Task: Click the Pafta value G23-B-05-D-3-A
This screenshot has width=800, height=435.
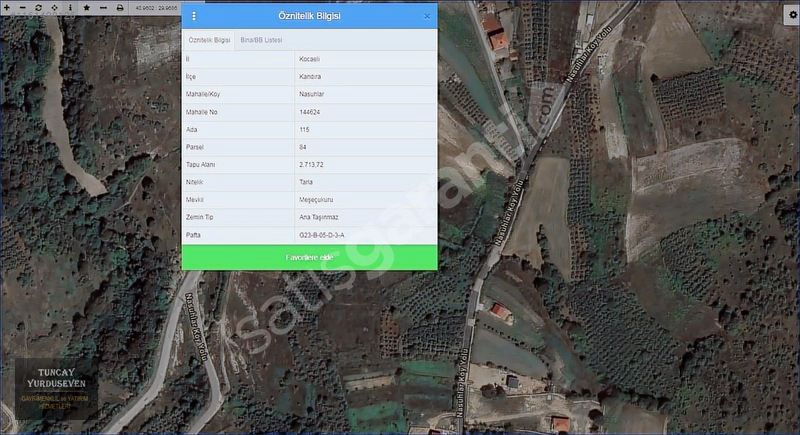Action: pyautogui.click(x=322, y=235)
